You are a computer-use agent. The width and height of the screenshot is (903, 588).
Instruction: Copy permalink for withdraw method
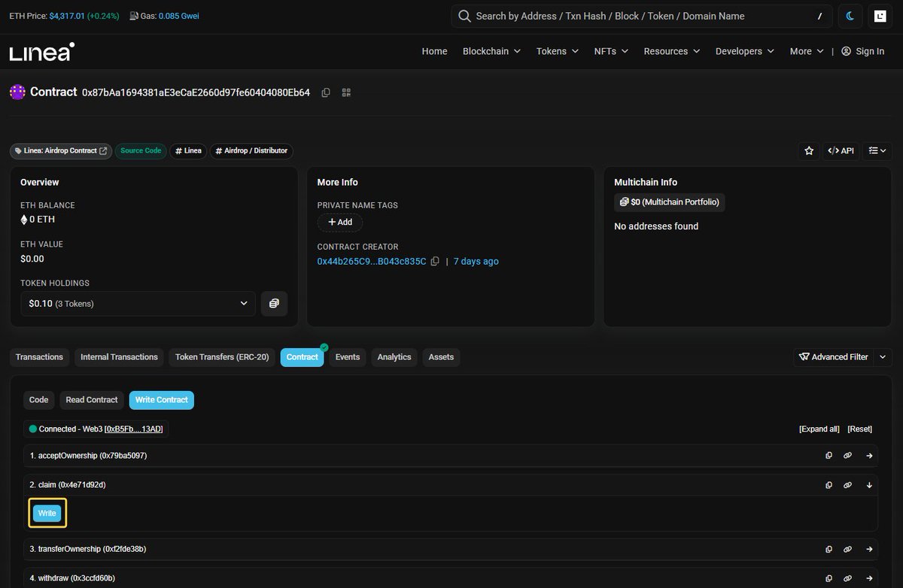[847, 578]
